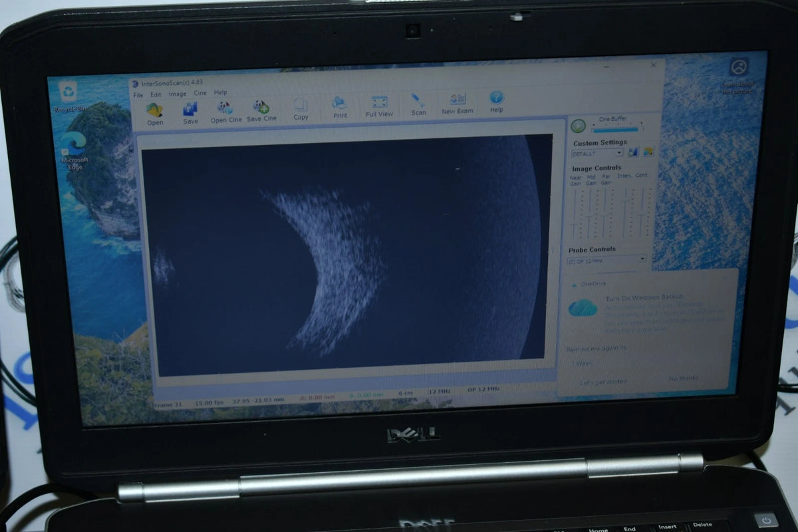Click the Open toolbar icon

[x=155, y=114]
